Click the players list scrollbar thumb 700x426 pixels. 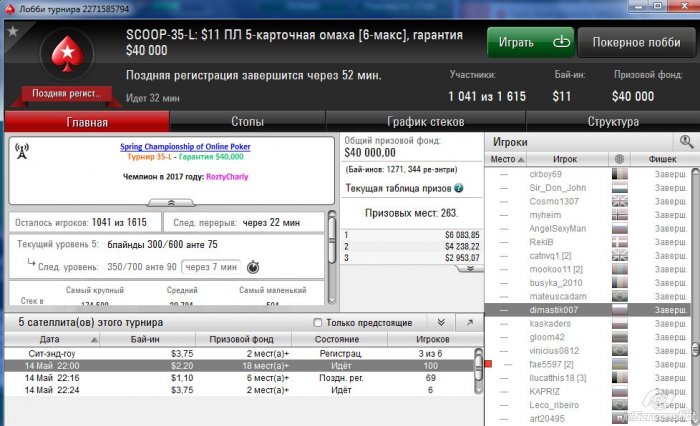pos(696,349)
